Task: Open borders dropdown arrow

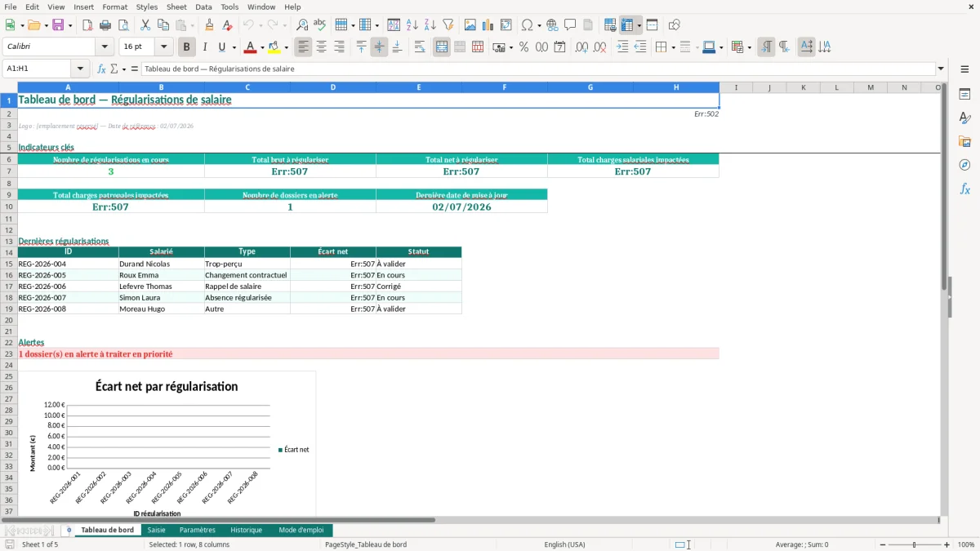Action: click(672, 47)
